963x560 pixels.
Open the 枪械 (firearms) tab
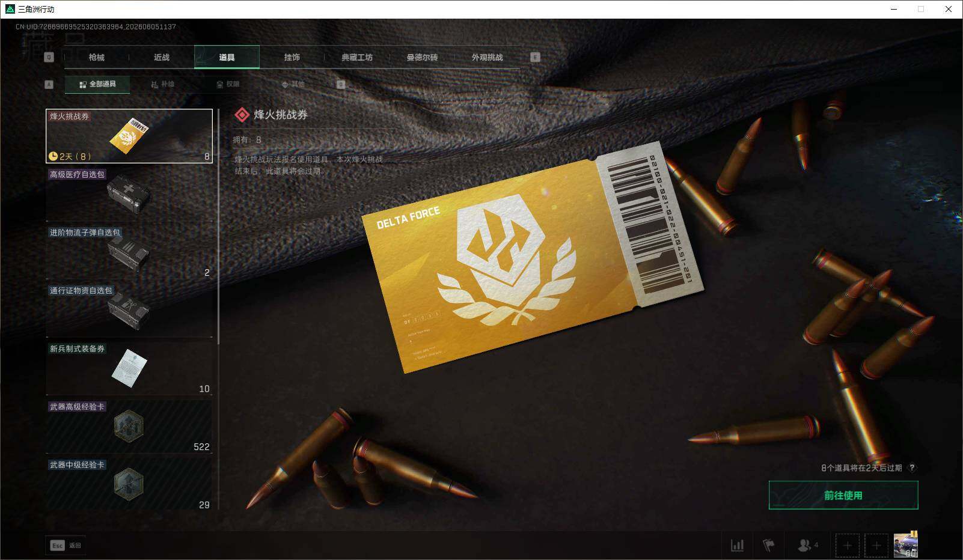tap(96, 57)
